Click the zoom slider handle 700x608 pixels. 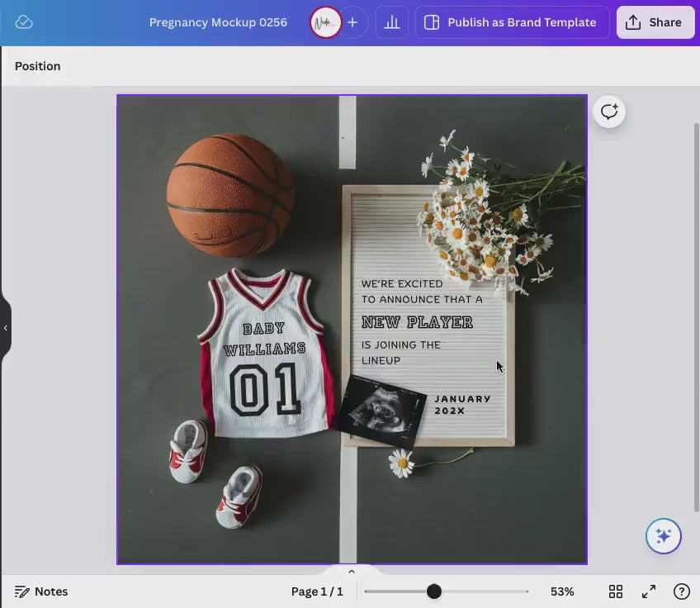434,591
